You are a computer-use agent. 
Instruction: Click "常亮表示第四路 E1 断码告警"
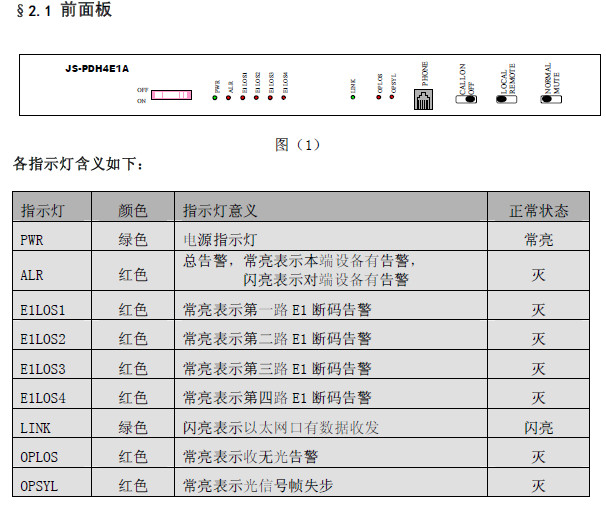coord(277,398)
